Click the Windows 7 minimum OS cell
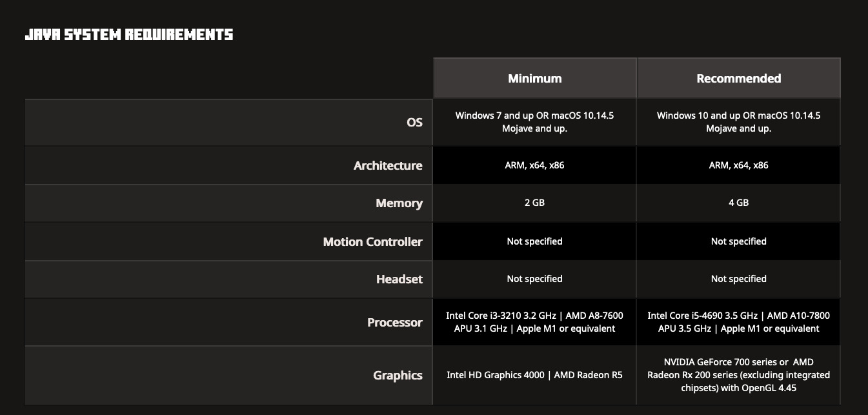This screenshot has height=415, width=868. point(534,122)
